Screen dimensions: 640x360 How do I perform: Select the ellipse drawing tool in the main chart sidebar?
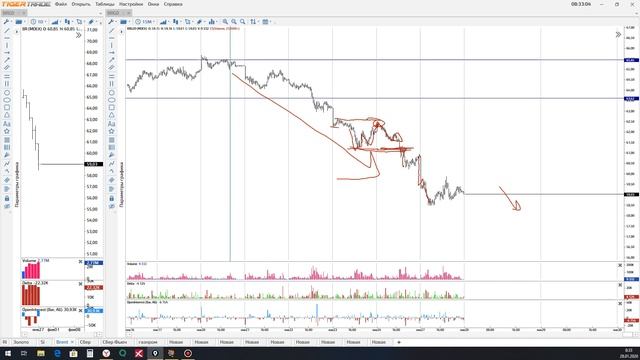click(x=111, y=100)
